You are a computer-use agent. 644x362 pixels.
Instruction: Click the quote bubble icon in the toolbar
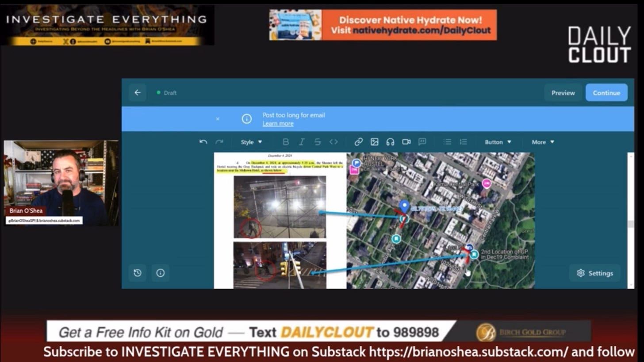point(422,142)
